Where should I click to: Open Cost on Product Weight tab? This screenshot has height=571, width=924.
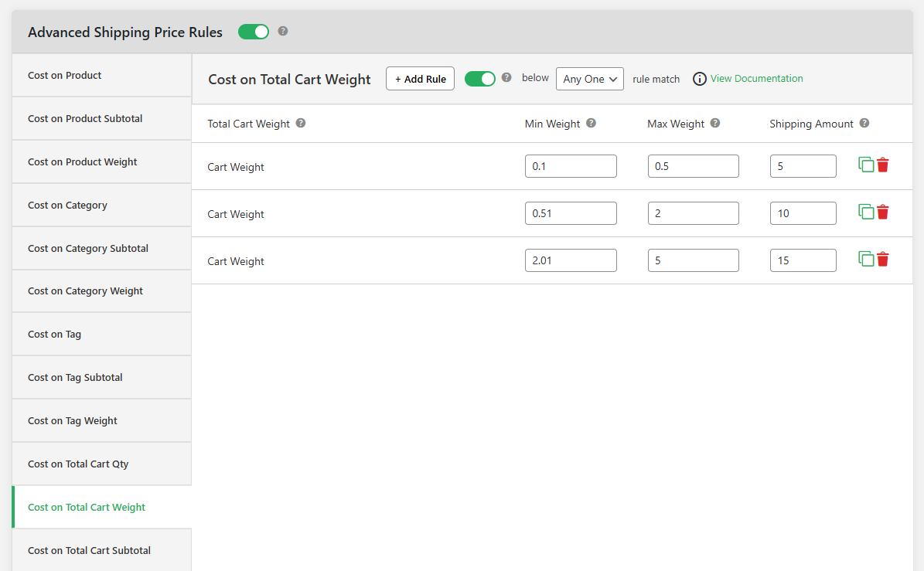click(x=101, y=162)
